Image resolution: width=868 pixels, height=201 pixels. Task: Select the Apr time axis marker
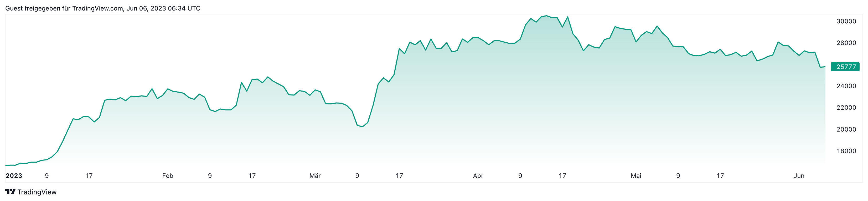pos(478,176)
